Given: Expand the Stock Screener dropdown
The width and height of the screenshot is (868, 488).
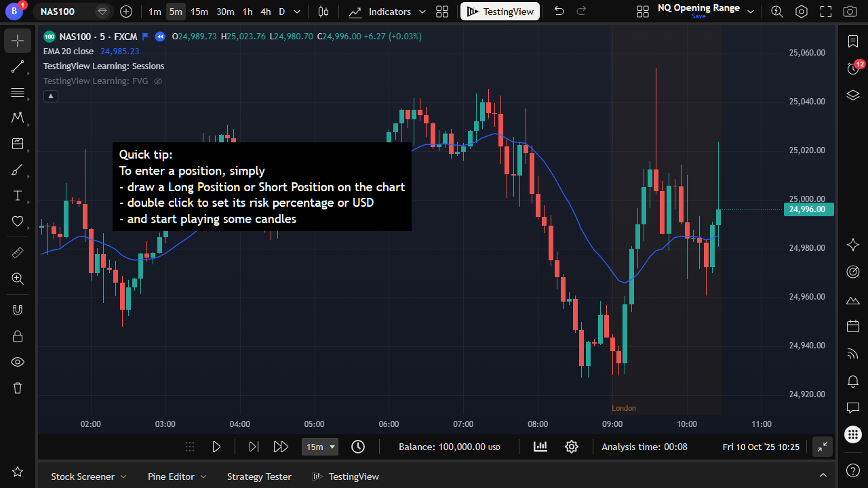Looking at the screenshot, I should [x=123, y=477].
